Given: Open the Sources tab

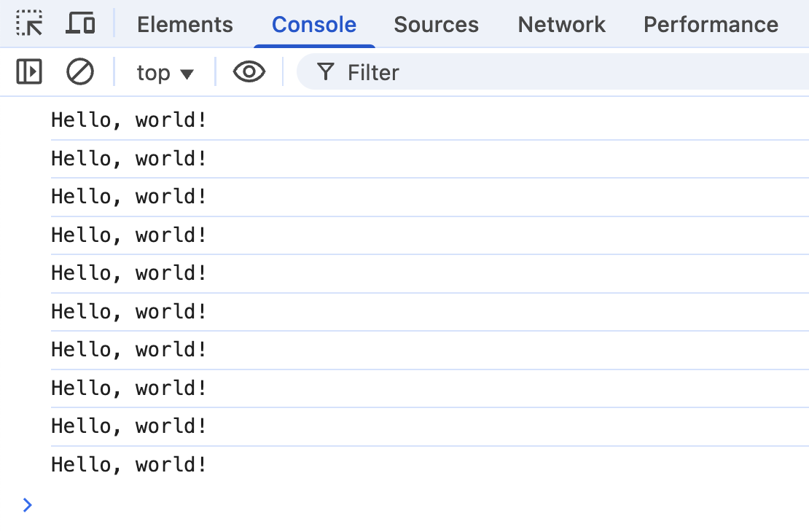Looking at the screenshot, I should click(436, 25).
